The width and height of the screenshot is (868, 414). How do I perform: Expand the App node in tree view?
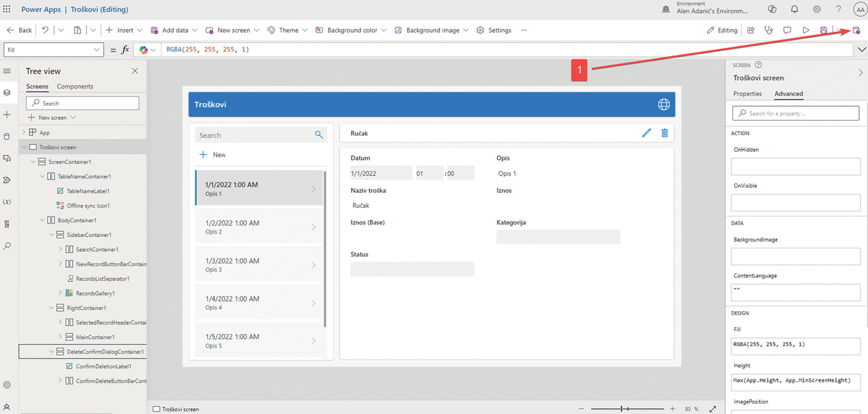(x=24, y=132)
